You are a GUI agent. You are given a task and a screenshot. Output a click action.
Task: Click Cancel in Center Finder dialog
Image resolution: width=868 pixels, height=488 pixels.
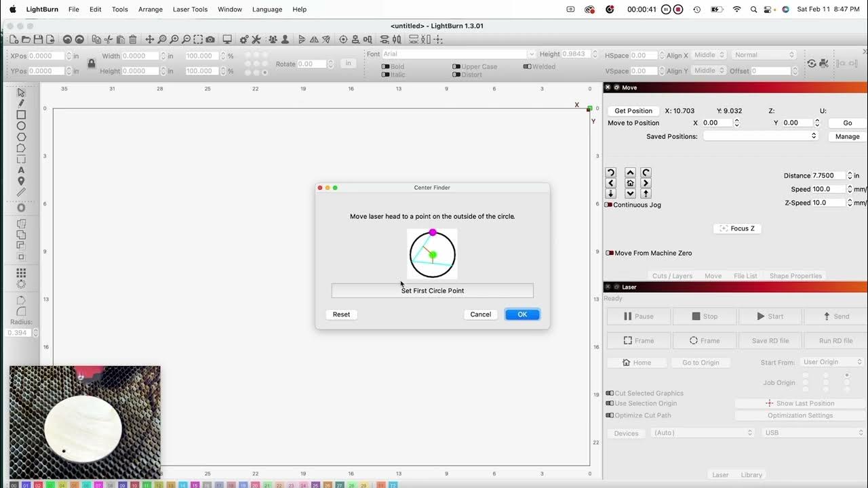point(481,314)
